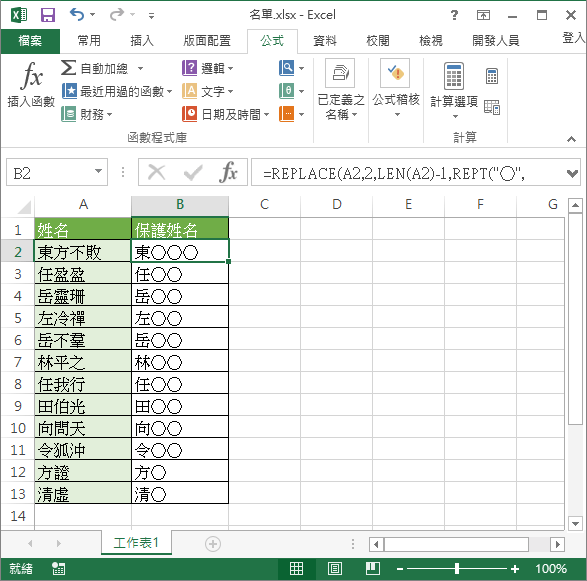The image size is (587, 581).
Task: Open Customize Quick Access Toolbar dropdown
Action: tap(151, 15)
